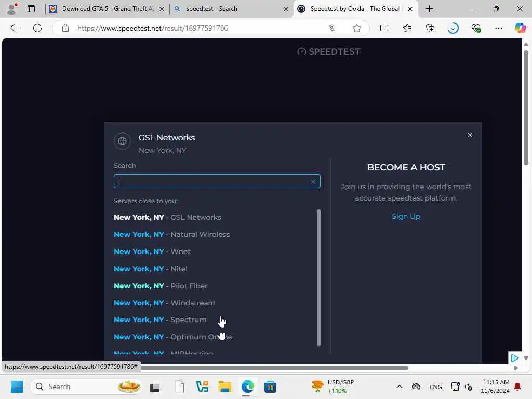Image resolution: width=532 pixels, height=399 pixels.
Task: Add page to favorites with the star icon
Action: point(356,28)
